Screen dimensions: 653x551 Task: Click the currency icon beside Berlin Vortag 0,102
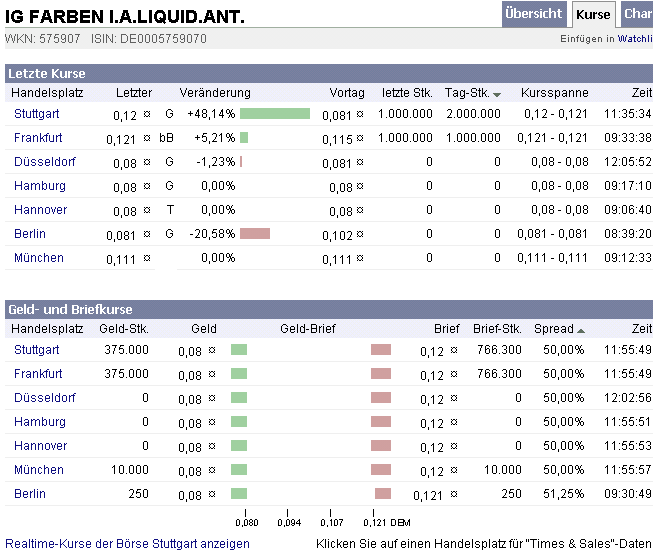[360, 234]
